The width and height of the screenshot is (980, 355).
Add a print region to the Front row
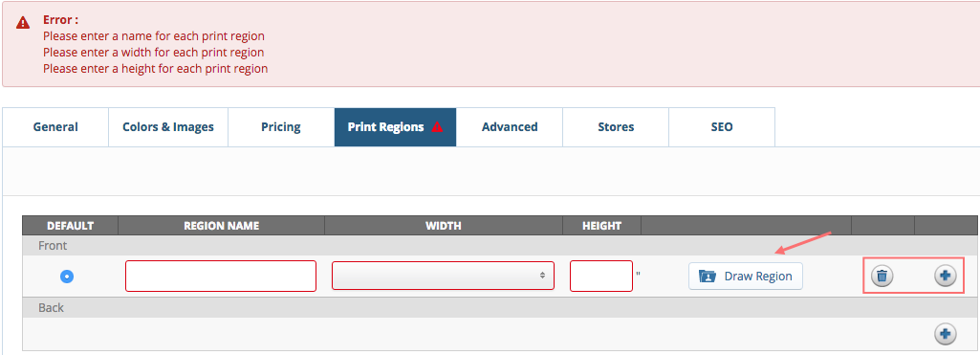[x=945, y=276]
